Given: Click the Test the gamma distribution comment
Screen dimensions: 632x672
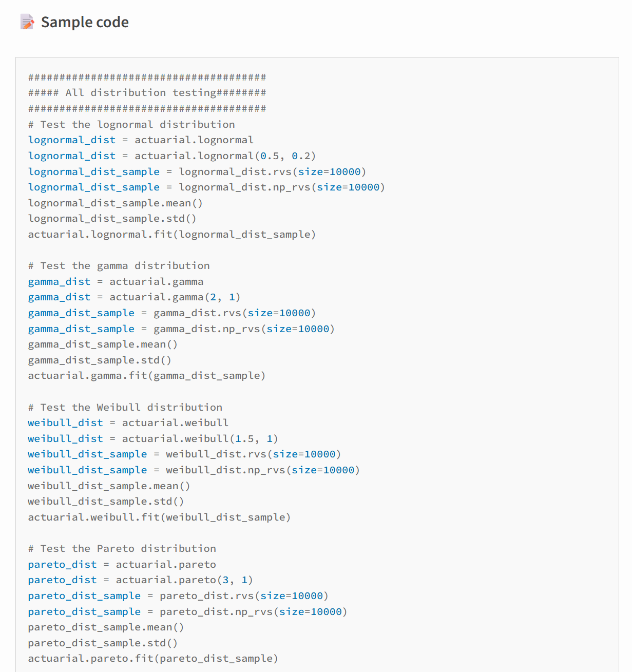Looking at the screenshot, I should tap(119, 266).
